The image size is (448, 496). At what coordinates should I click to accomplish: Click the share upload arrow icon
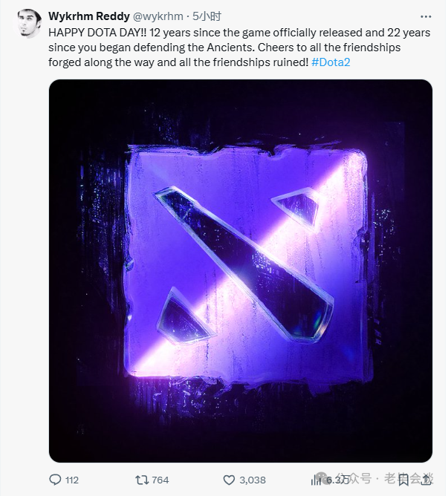pos(426,480)
